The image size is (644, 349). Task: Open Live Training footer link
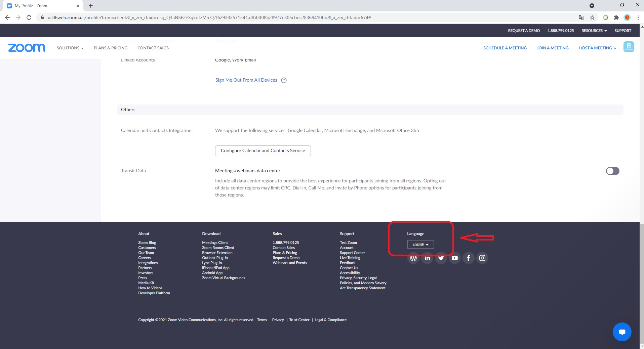[x=350, y=258]
